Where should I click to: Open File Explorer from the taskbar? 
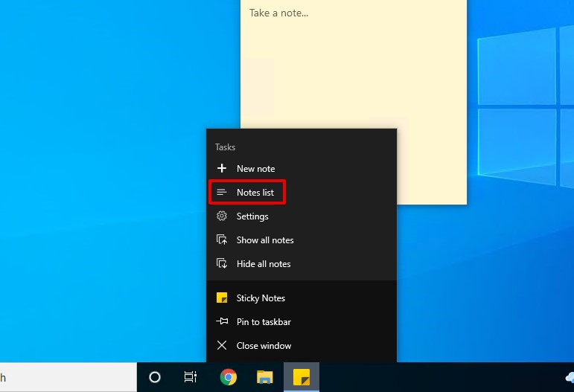264,377
